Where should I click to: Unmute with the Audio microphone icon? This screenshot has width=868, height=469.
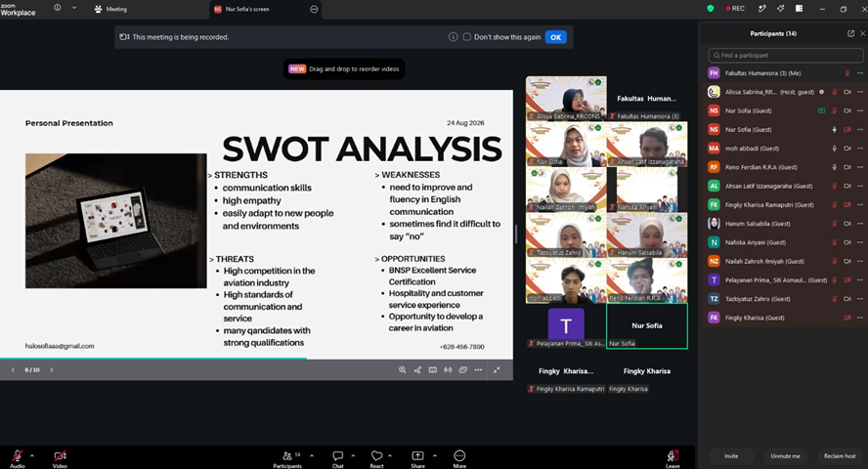point(18,455)
